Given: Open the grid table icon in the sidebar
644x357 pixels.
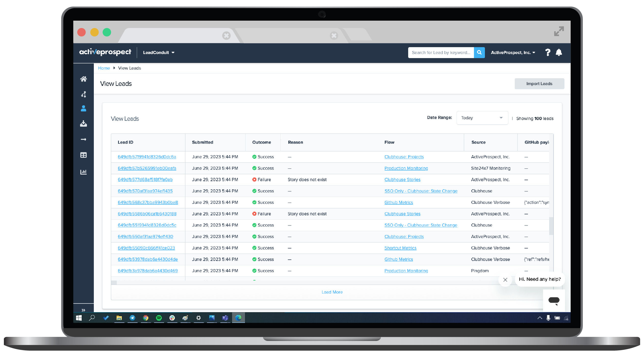Looking at the screenshot, I should 83,155.
